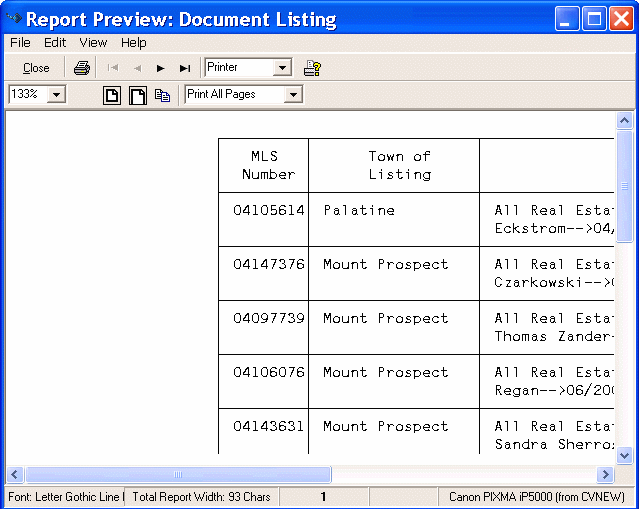This screenshot has height=509, width=639.
Task: Select the second page layout icon
Action: pyautogui.click(x=137, y=95)
